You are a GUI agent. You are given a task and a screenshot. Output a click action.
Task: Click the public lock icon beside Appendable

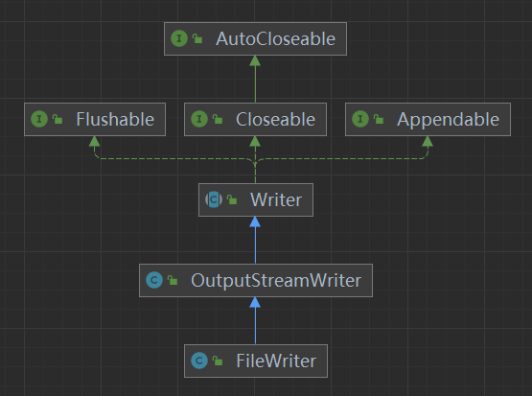pos(379,119)
